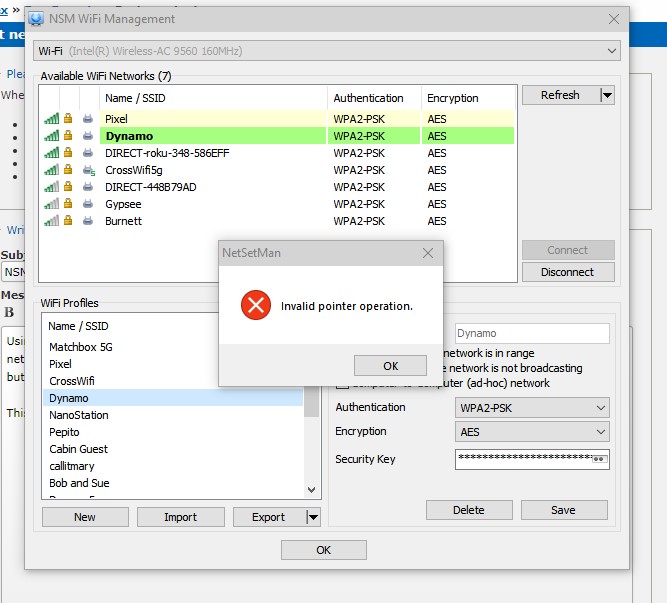Click the bottom OK button of WiFi Management
This screenshot has width=667, height=603.
point(323,550)
